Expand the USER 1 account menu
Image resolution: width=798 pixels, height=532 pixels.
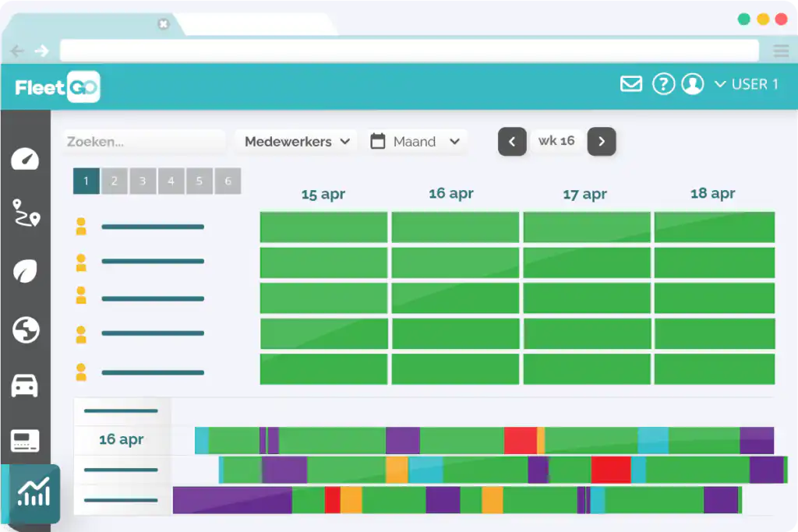pos(746,84)
